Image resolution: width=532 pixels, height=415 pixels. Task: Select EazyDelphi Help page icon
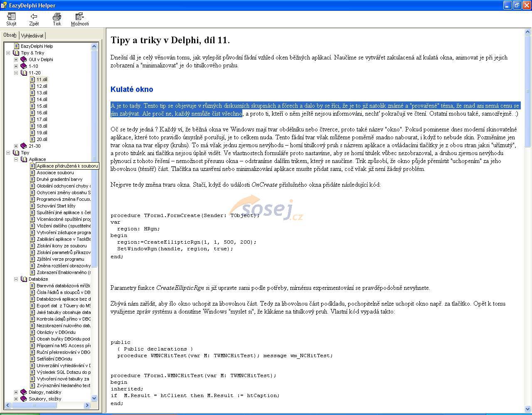pos(17,46)
